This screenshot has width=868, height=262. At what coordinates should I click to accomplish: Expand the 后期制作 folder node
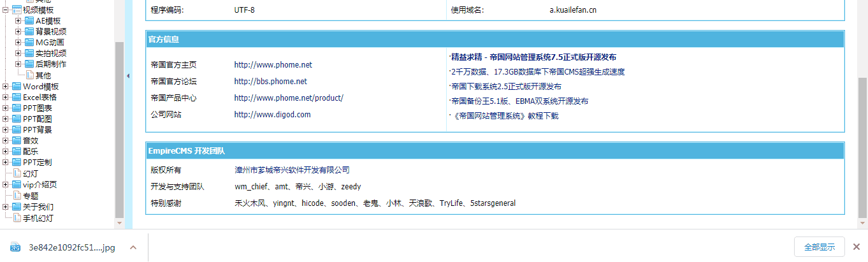pyautogui.click(x=18, y=64)
